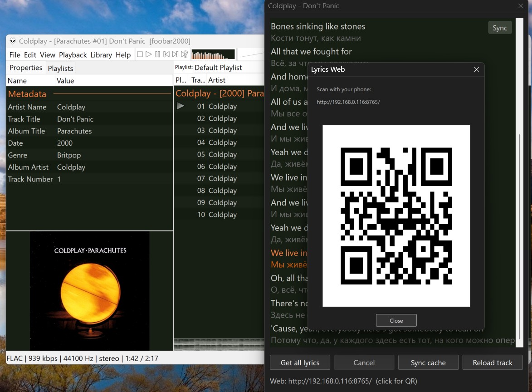Open the File menu
Screen dimensions: 532x392
15,55
